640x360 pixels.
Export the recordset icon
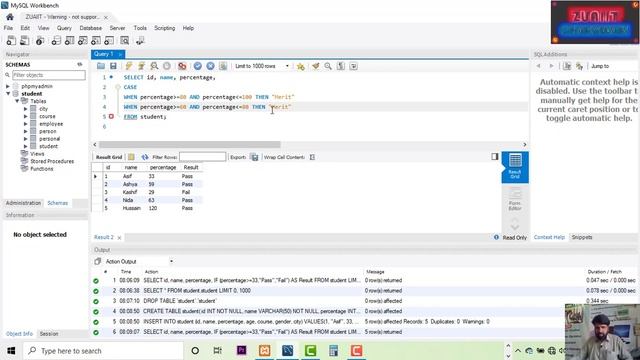coord(254,157)
